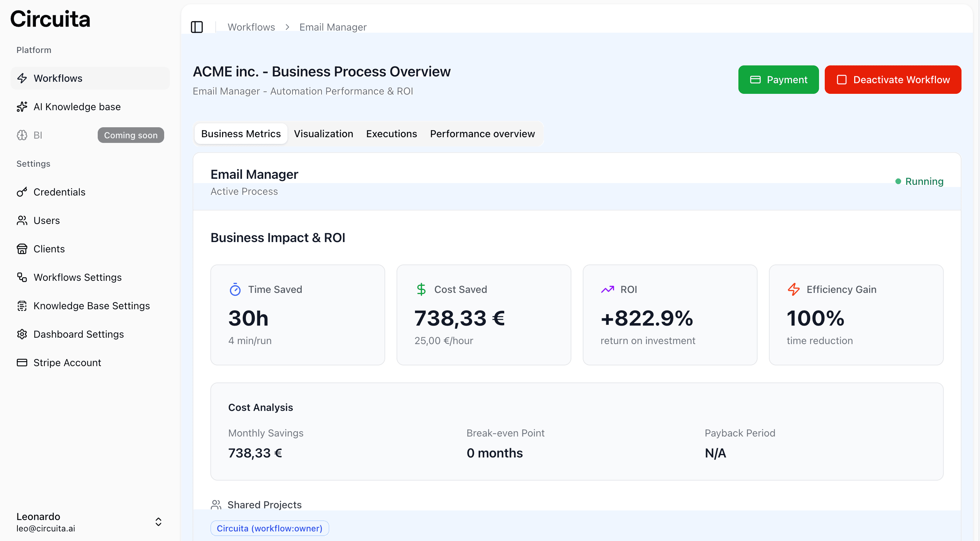Toggle the sidebar panel icon
The height and width of the screenshot is (541, 980).
coord(197,27)
